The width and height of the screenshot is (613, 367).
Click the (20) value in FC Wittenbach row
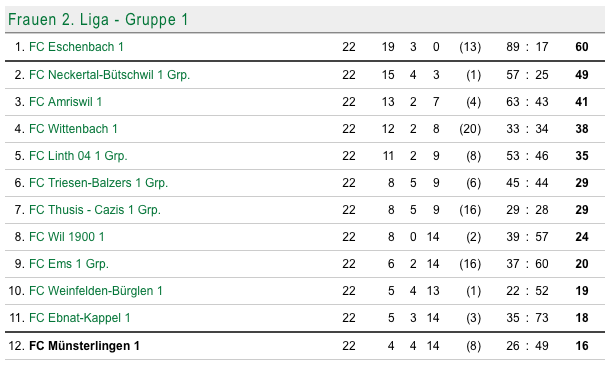[470, 129]
